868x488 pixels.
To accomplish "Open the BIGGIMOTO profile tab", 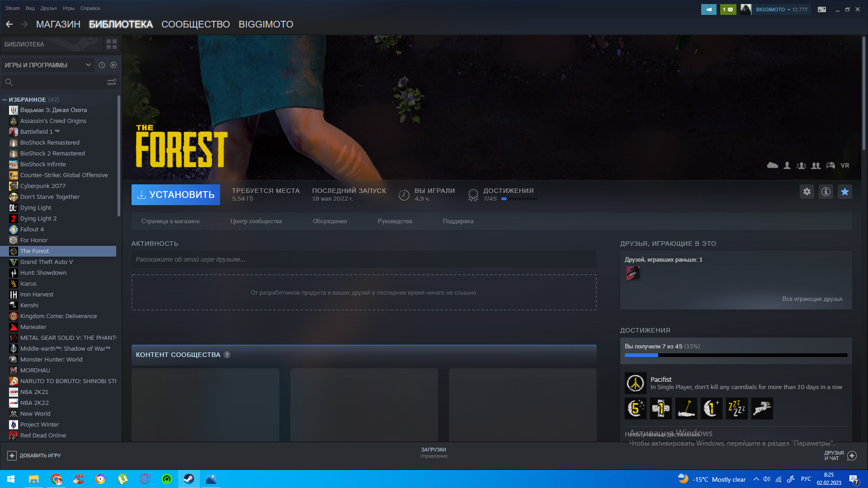I will tap(266, 24).
